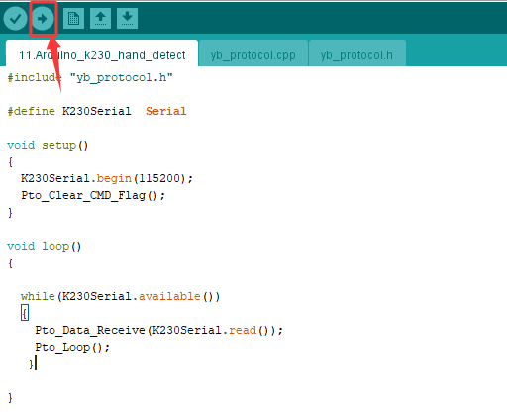507x420 pixels.
Task: Click the Verify checkmark button
Action: point(15,19)
